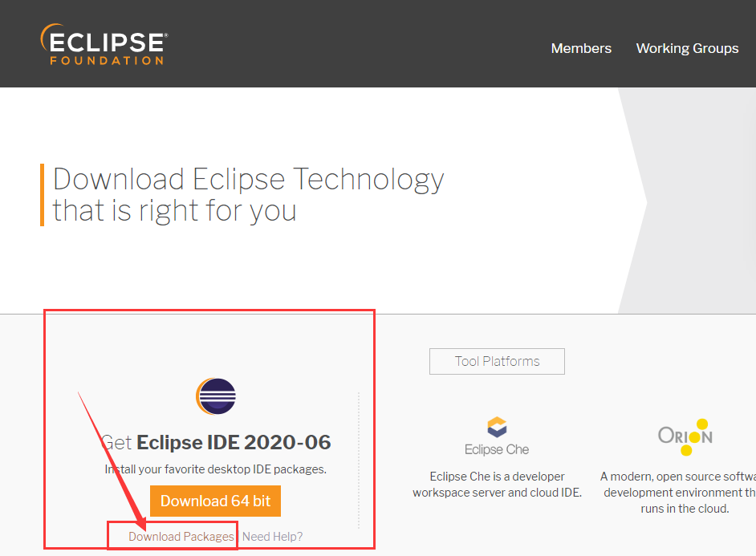Click the Need Help? link

pos(272,537)
